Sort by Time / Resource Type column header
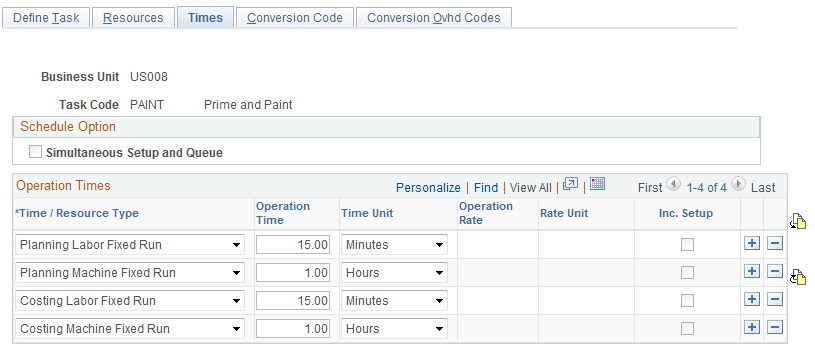The image size is (815, 361). pos(77,213)
